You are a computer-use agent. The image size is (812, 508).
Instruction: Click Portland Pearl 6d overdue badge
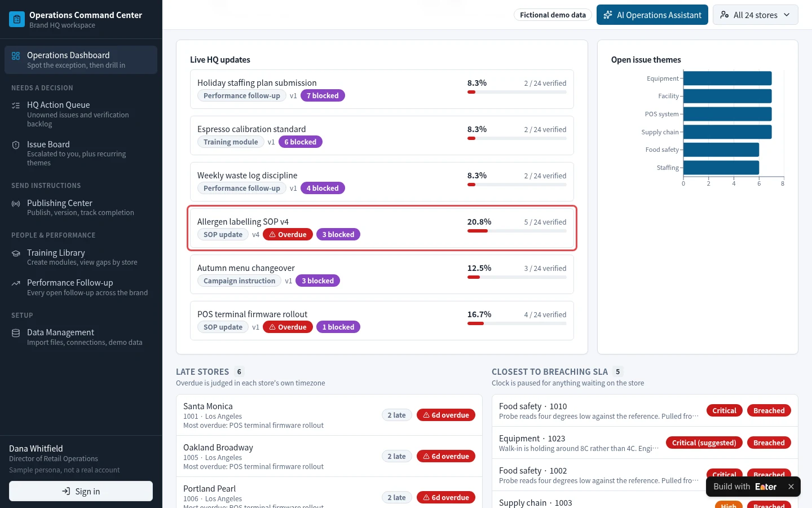coord(446,497)
